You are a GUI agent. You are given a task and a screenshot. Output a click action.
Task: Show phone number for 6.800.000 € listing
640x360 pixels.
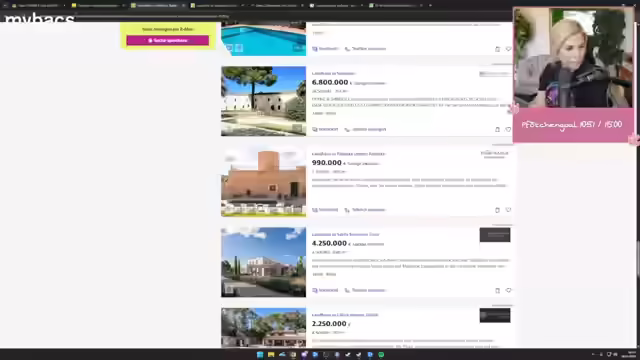pyautogui.click(x=365, y=129)
